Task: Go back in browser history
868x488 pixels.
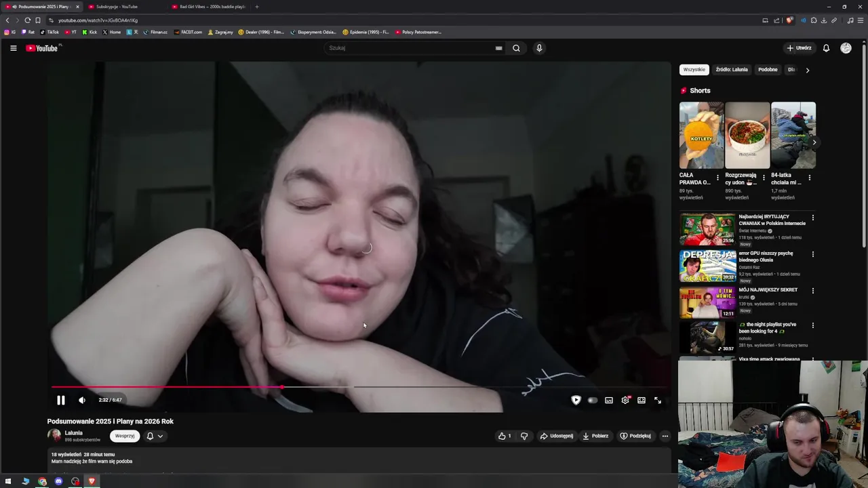Action: click(7, 20)
